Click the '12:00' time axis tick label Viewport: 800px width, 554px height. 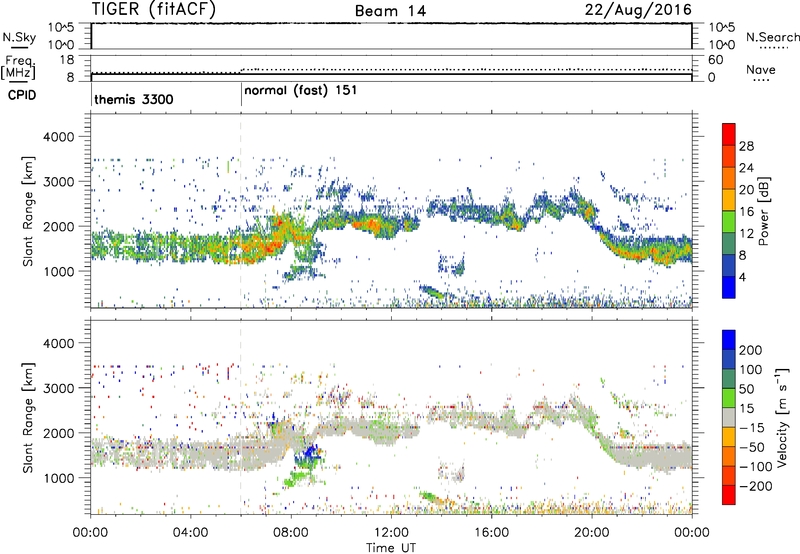(391, 533)
